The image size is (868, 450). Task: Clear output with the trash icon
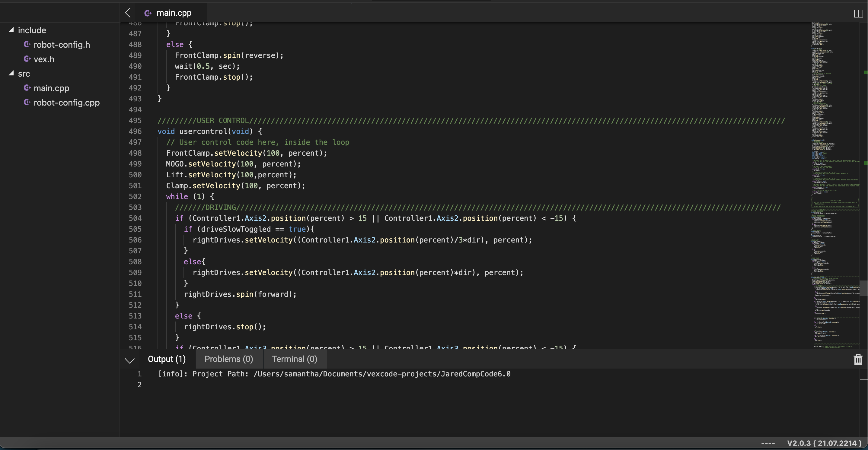tap(858, 360)
